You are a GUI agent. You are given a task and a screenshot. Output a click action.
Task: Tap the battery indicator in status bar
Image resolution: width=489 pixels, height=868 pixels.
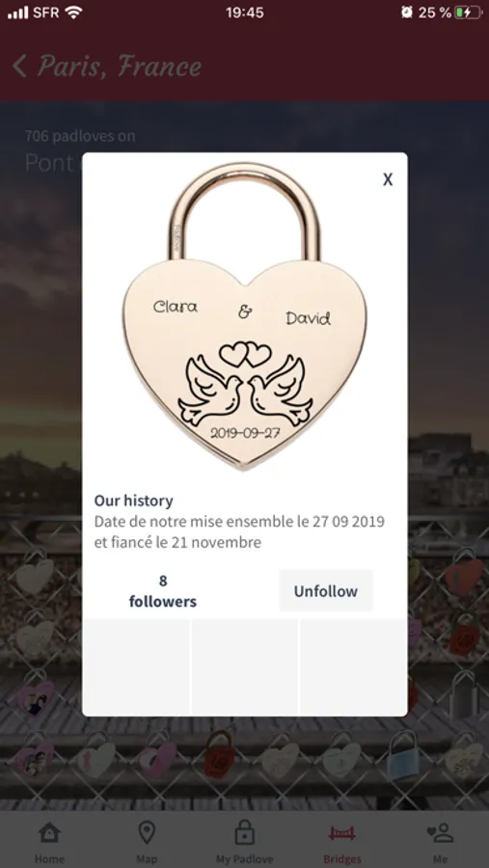468,13
